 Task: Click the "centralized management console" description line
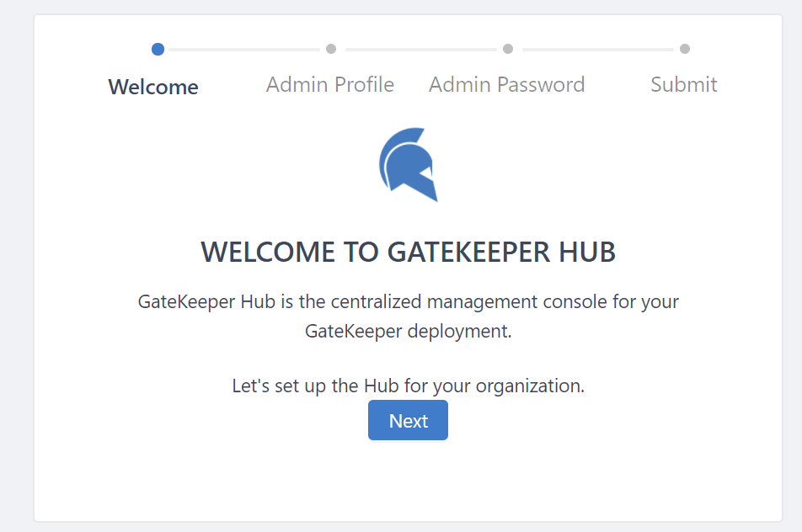point(409,301)
